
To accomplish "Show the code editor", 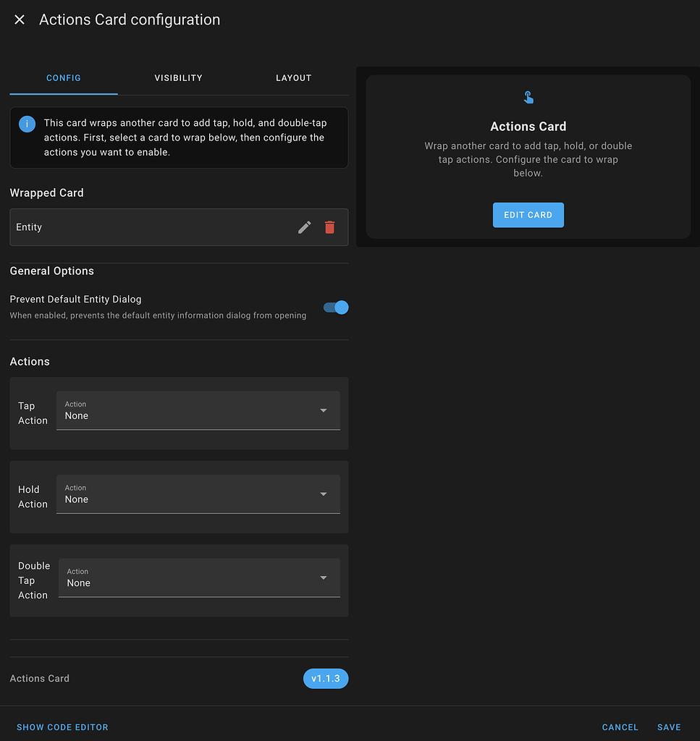I will point(62,727).
